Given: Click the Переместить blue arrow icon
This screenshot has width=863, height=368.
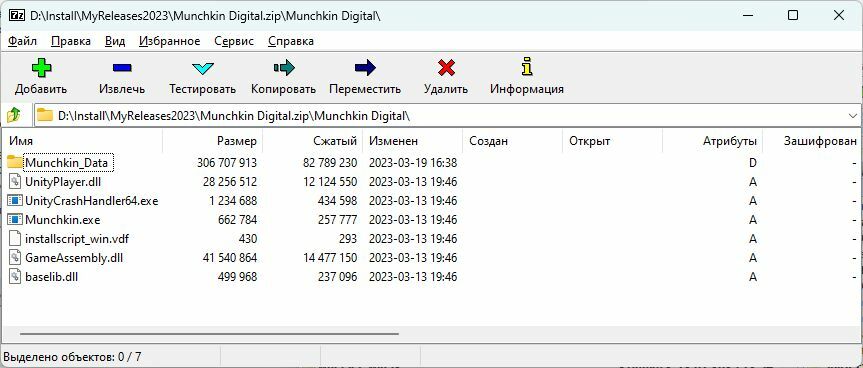Looking at the screenshot, I should click(x=365, y=68).
